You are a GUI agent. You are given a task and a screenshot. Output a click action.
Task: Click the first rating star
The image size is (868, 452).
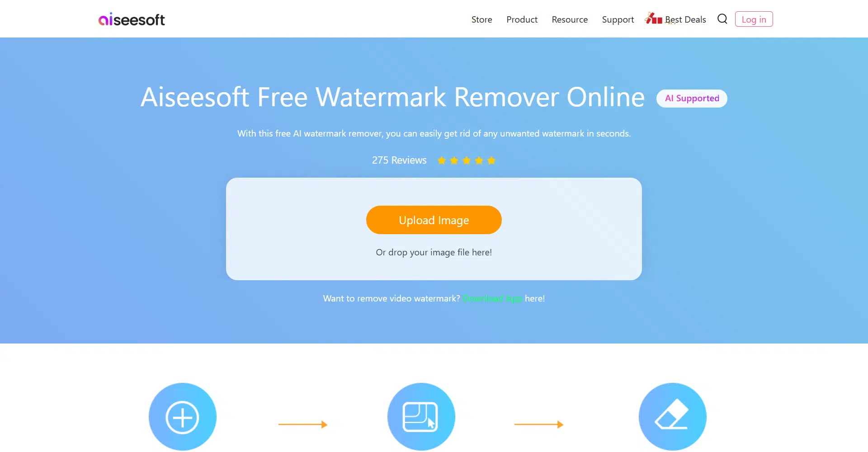[442, 160]
